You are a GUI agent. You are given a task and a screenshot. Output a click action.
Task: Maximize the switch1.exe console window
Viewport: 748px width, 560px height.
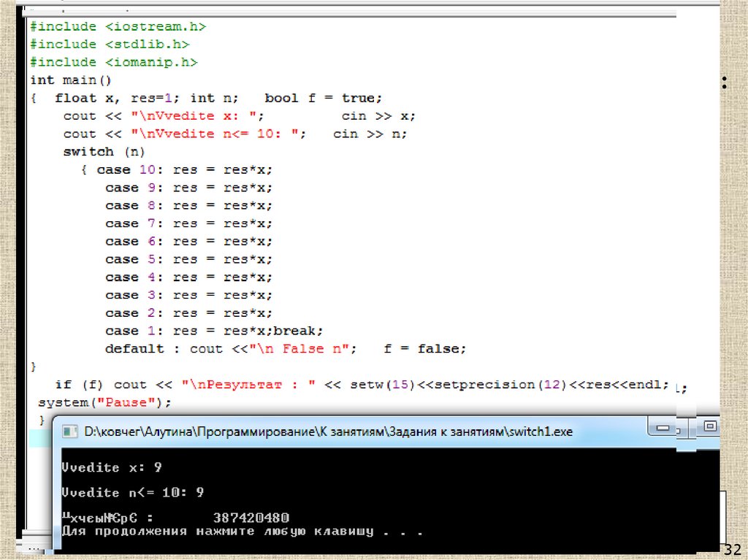coord(709,426)
